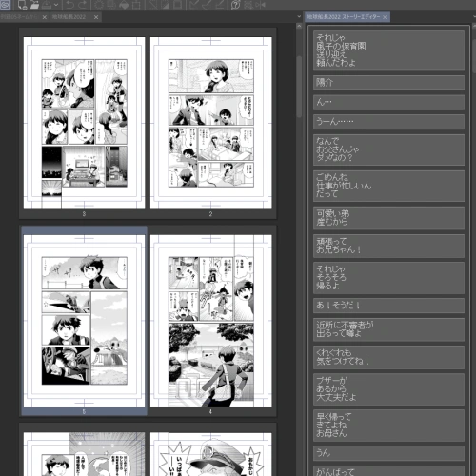Select highlighted page 5 thumbnail

coord(84,321)
